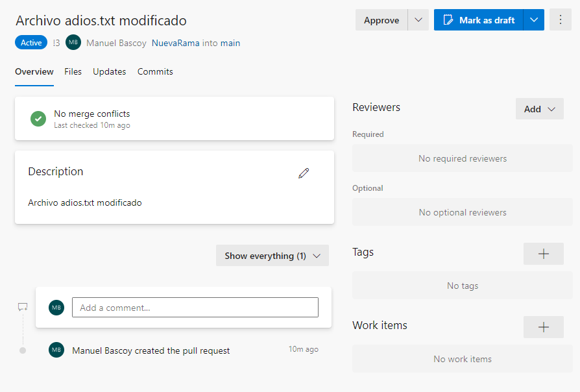Click the comment thread icon left of comment box
This screenshot has width=580, height=392.
(x=23, y=307)
